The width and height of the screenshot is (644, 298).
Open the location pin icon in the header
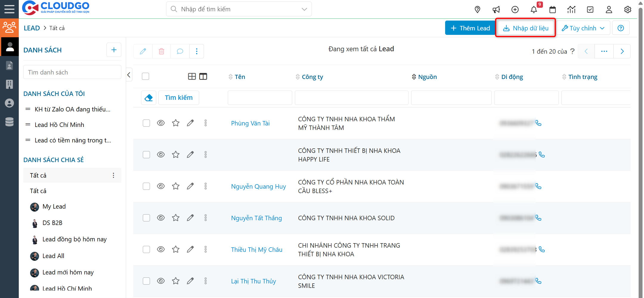tap(477, 10)
